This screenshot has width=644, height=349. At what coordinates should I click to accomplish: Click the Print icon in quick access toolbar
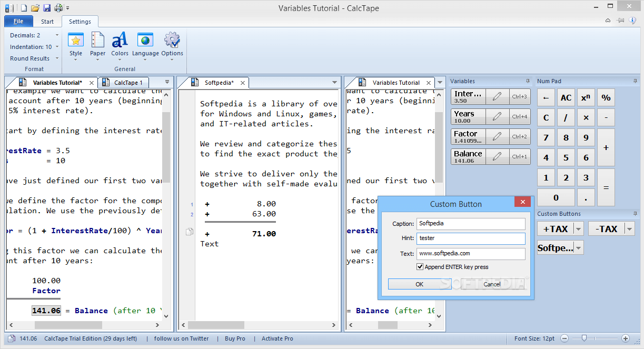58,8
